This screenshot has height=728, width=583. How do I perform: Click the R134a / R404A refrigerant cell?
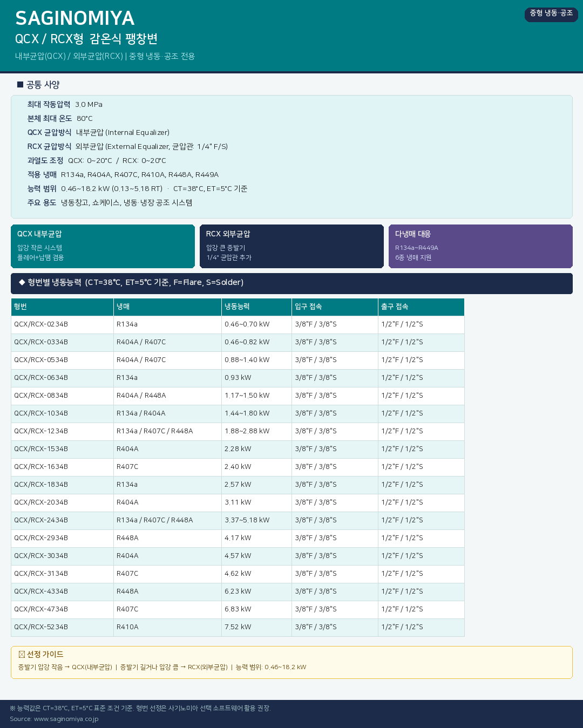tap(167, 413)
